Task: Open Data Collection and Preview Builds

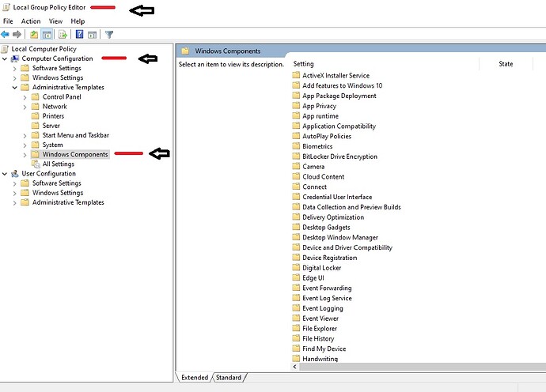Action: point(351,207)
